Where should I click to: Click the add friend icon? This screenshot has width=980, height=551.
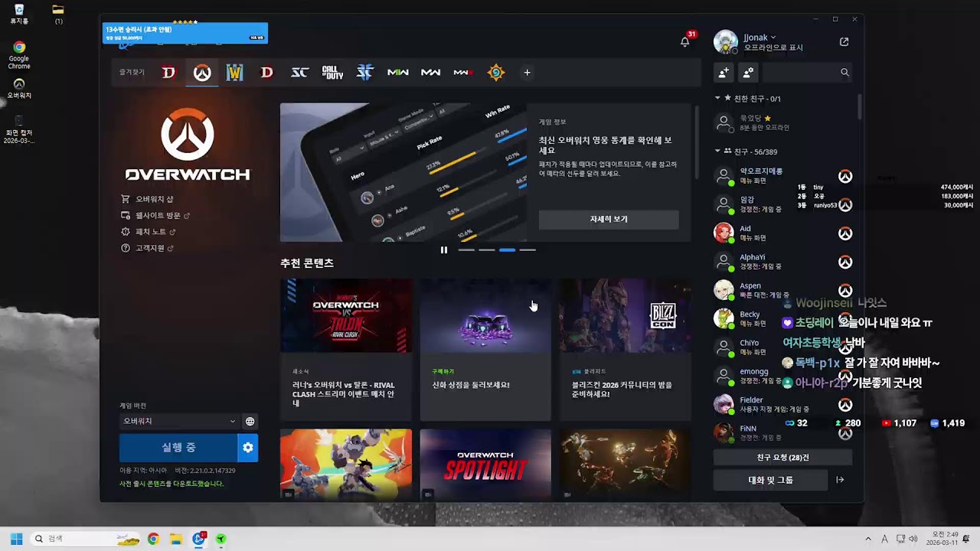(724, 72)
